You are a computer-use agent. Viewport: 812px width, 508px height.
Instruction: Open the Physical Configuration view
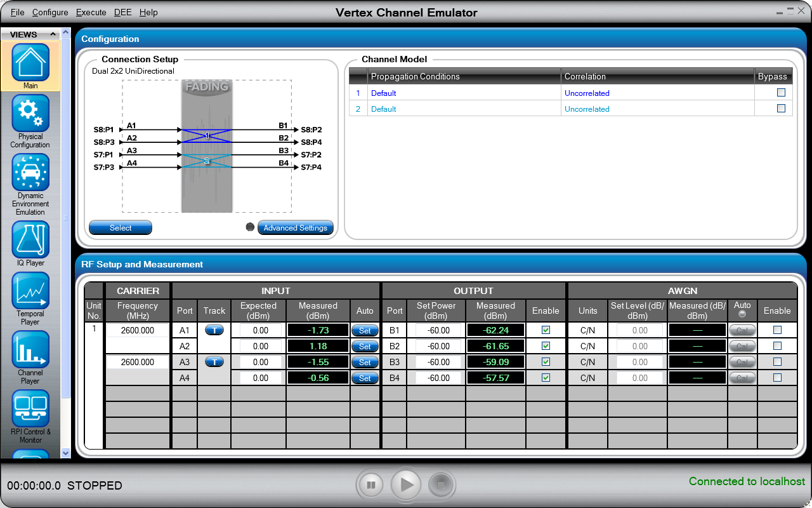pos(30,114)
